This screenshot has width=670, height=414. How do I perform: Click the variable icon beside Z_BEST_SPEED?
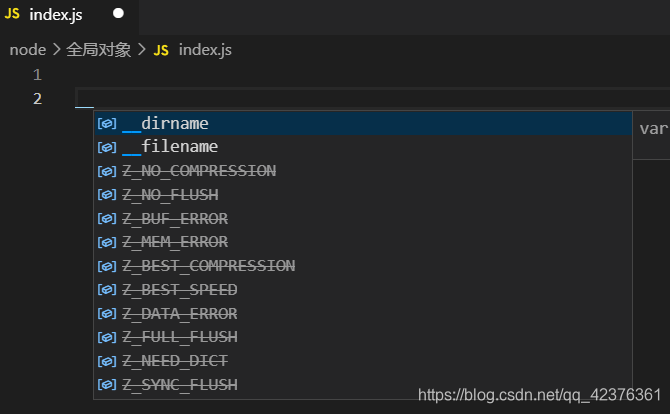point(107,290)
